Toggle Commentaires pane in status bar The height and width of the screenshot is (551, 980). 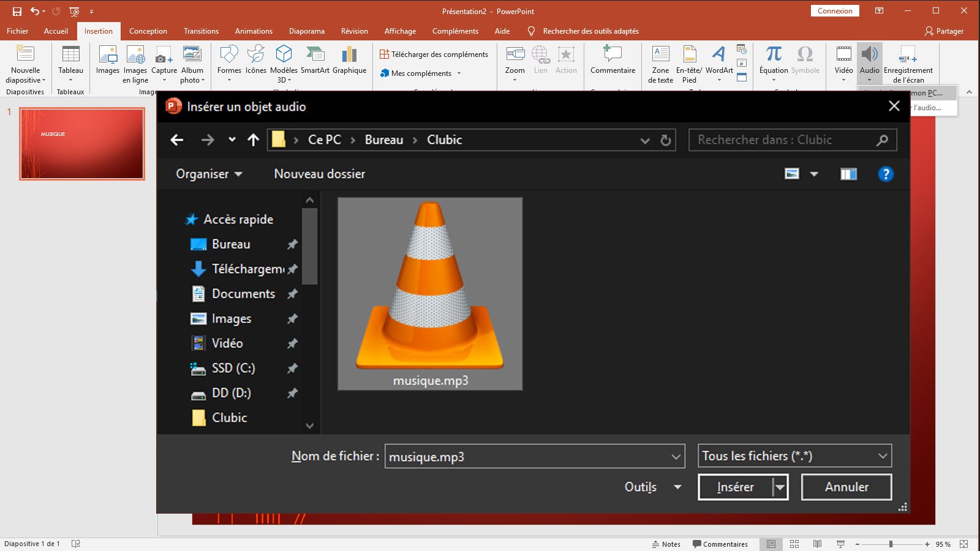pos(720,544)
